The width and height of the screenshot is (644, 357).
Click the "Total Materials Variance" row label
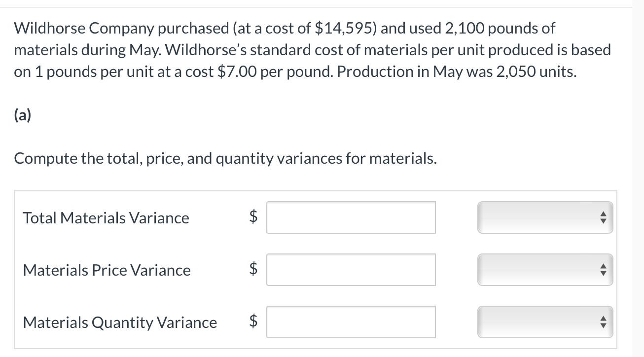point(106,218)
